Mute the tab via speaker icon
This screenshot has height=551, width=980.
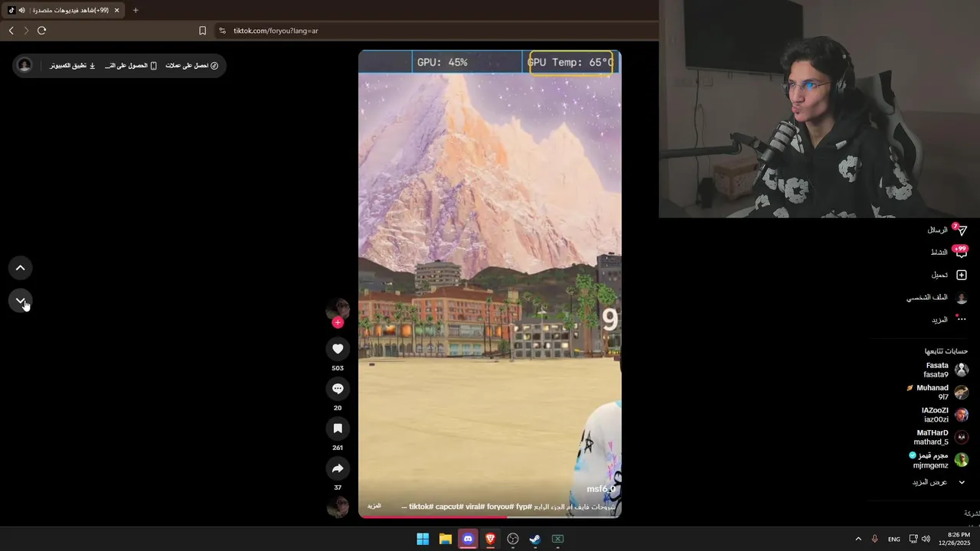coord(21,10)
